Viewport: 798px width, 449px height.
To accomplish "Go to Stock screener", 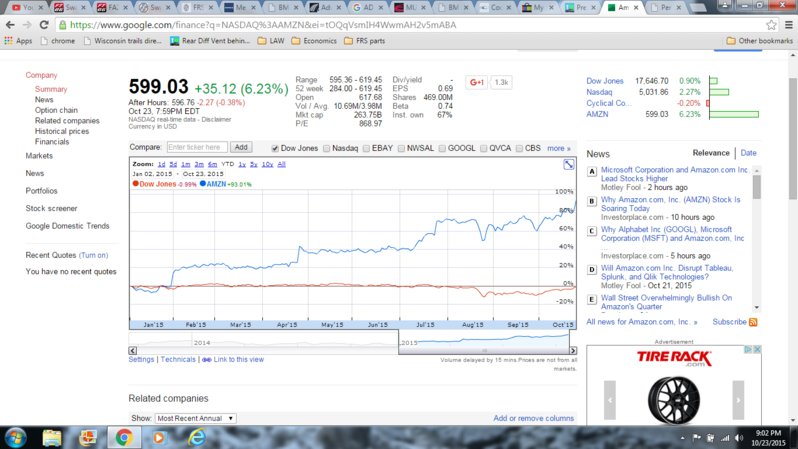I will click(51, 208).
